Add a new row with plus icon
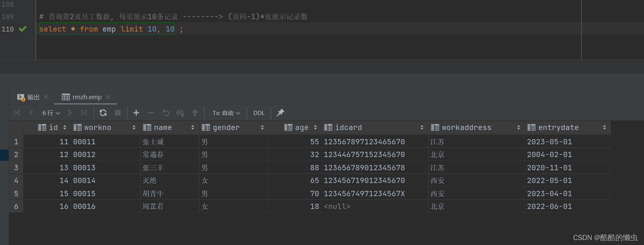The height and width of the screenshot is (245, 644). (136, 113)
